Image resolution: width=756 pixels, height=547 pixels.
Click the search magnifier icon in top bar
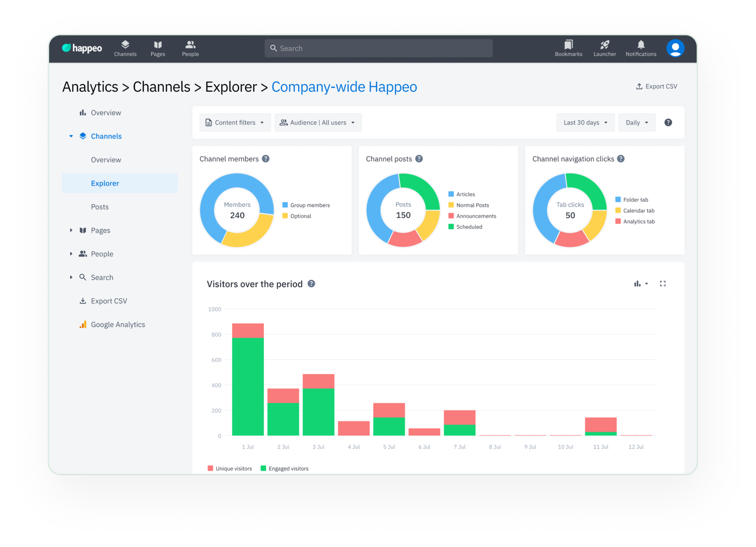coord(273,48)
